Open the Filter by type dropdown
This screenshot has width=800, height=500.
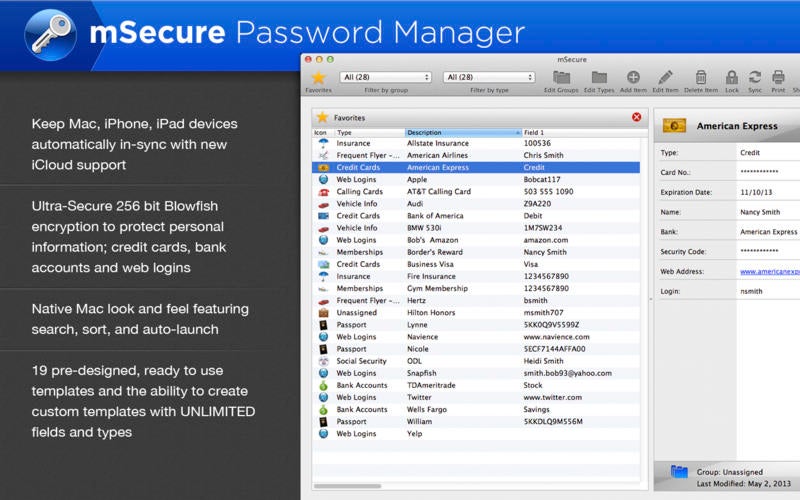[490, 77]
